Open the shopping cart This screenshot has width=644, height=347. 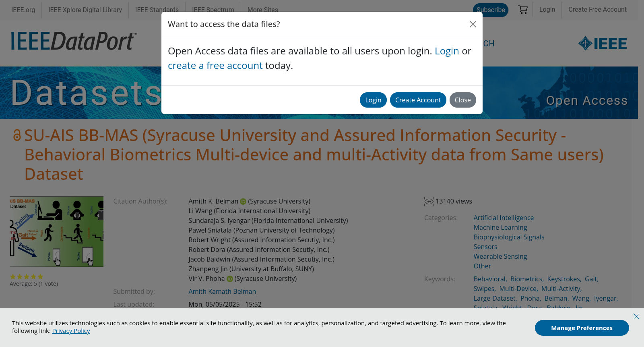tap(523, 10)
